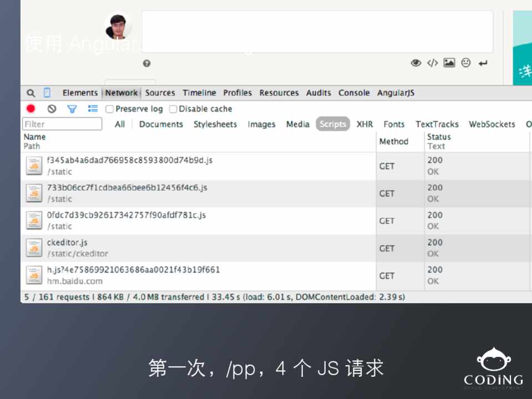Toggle the blue filter funnel icon
Viewport: 532px width, 399px height.
click(72, 109)
